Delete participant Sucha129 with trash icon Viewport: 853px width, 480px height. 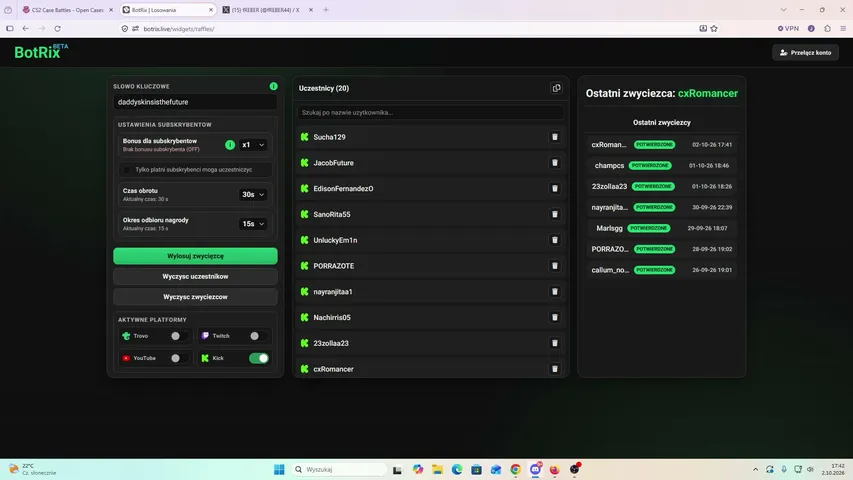pos(554,137)
